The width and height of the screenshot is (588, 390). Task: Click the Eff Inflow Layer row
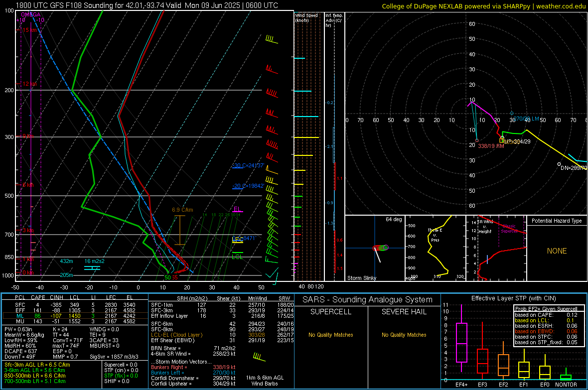(222, 316)
